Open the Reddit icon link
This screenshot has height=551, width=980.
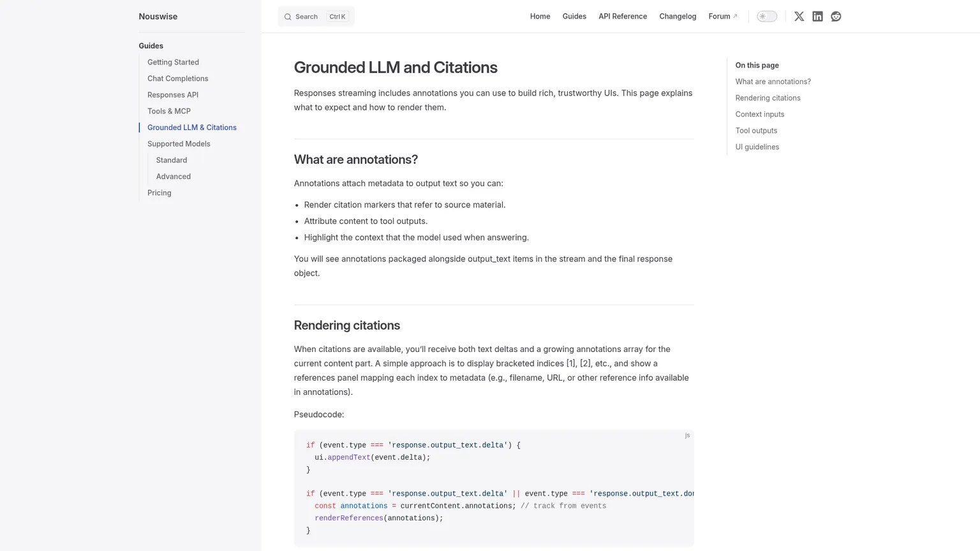click(836, 17)
